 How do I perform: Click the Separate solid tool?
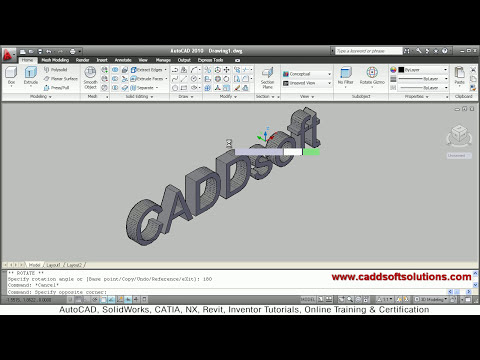pos(144,88)
